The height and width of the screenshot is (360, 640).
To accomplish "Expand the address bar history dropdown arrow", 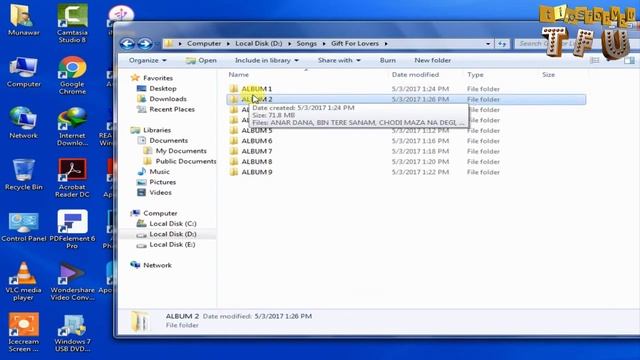I will point(488,44).
